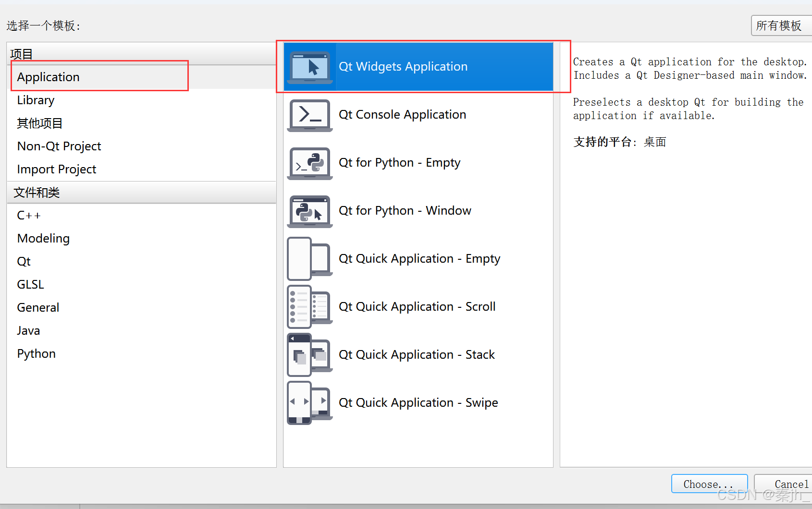Click the Qt Quick Application Empty icon
The width and height of the screenshot is (812, 509).
pyautogui.click(x=310, y=259)
